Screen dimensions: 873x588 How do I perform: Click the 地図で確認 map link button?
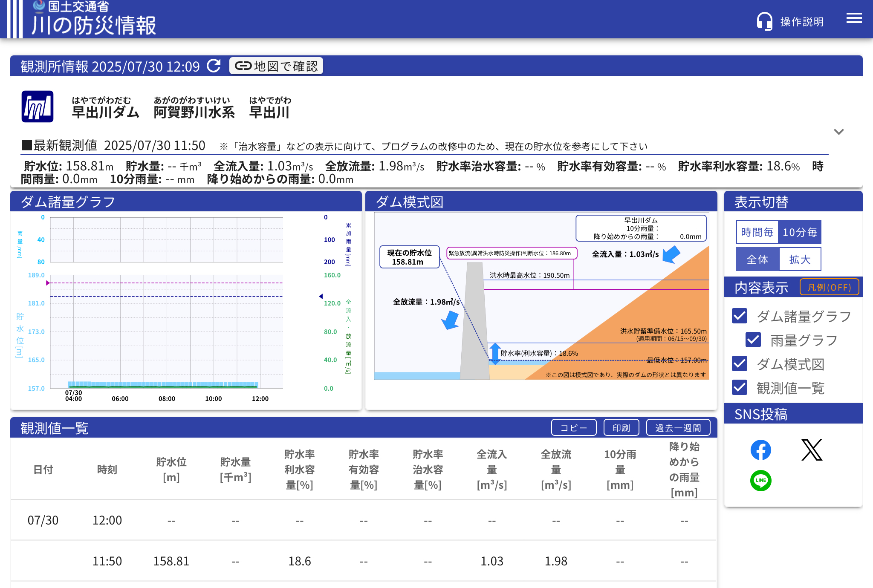276,66
